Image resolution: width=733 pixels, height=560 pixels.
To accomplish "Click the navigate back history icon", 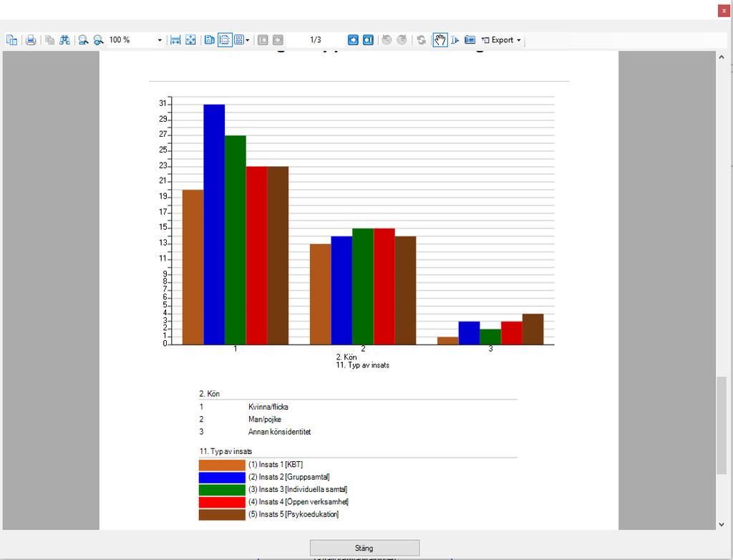I will (387, 40).
